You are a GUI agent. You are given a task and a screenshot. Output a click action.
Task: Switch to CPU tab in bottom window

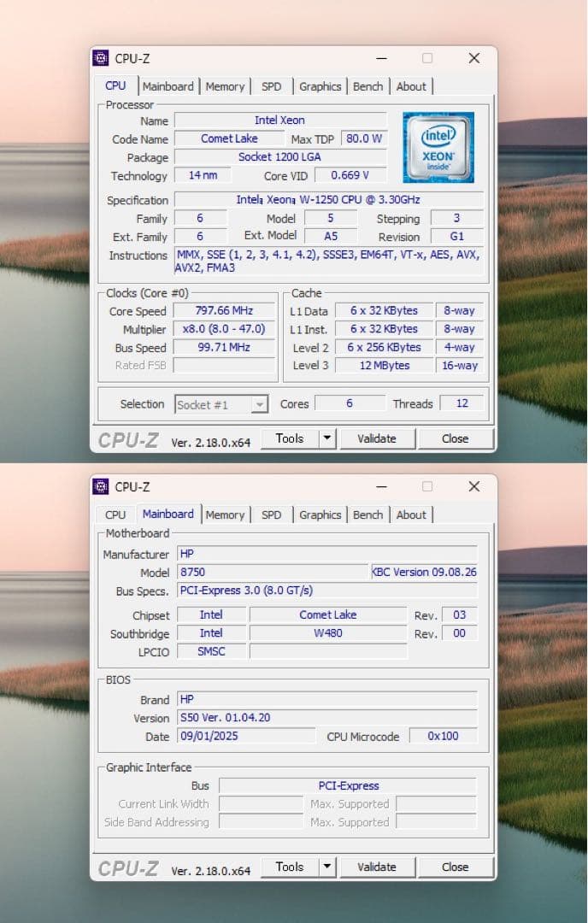click(115, 515)
